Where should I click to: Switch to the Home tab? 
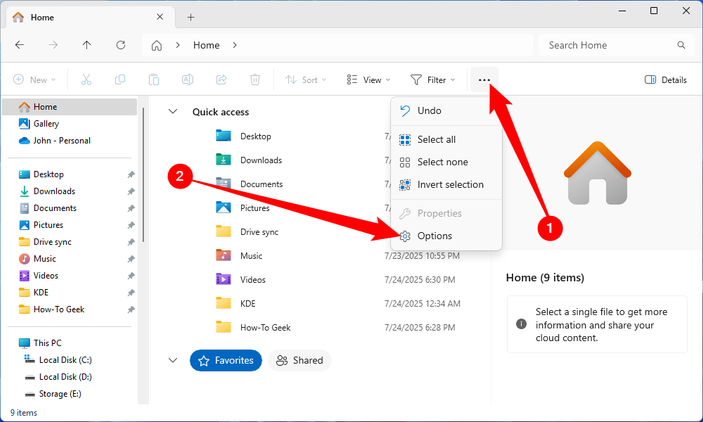click(x=90, y=17)
